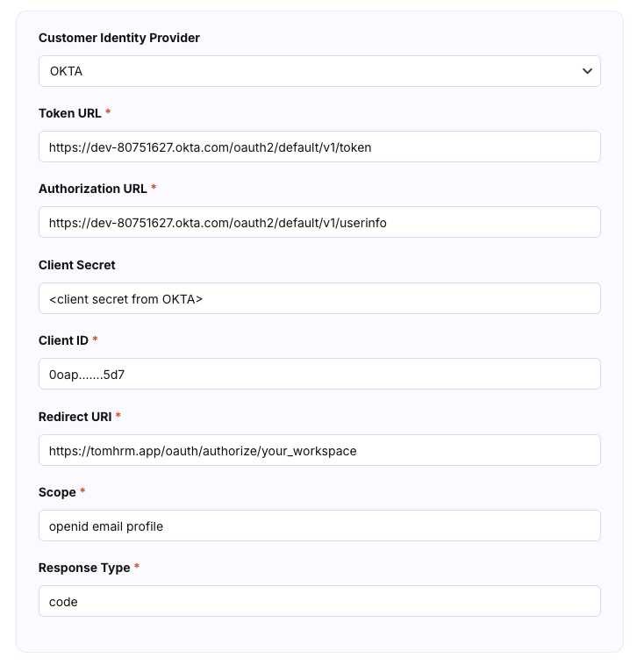Click the Scope field label

pos(57,492)
